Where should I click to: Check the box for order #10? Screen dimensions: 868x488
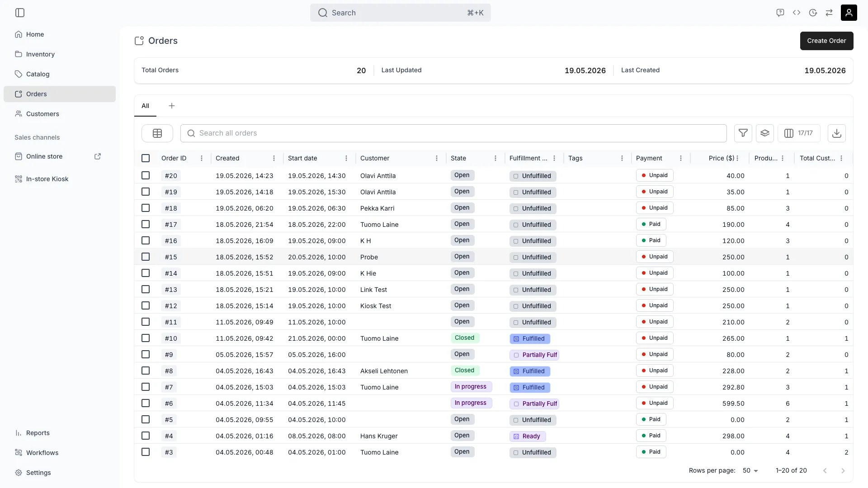tap(146, 338)
